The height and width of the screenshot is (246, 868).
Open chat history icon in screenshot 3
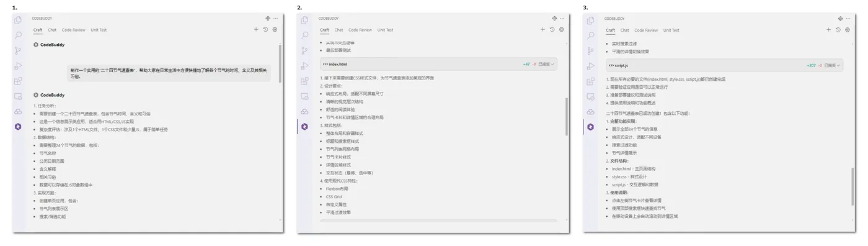pos(838,29)
